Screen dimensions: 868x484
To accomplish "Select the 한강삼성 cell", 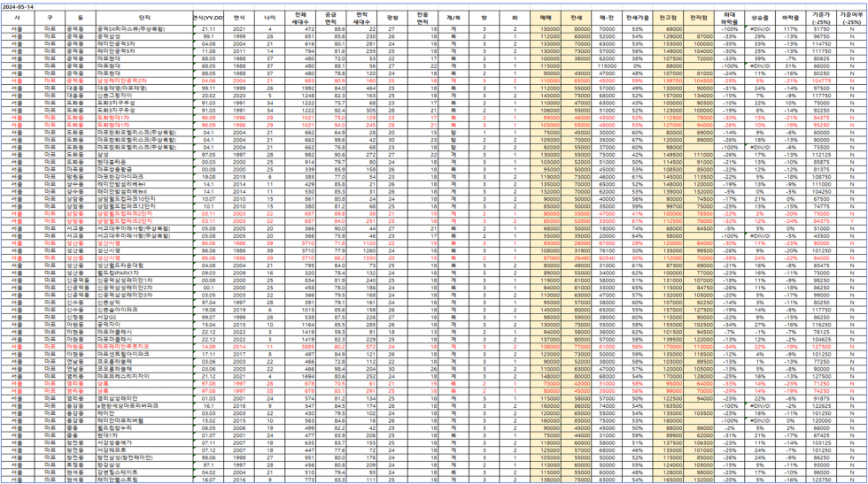I will 144,465.
